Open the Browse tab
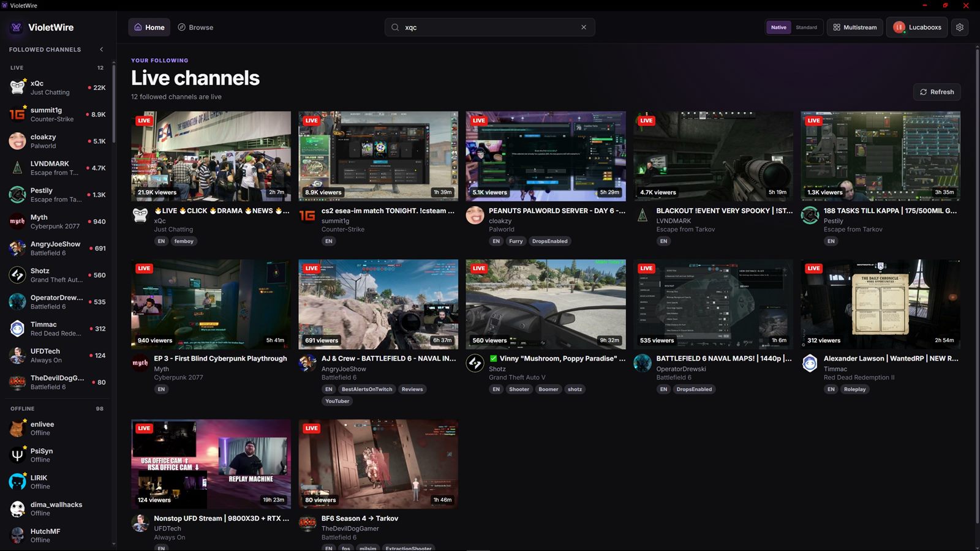Viewport: 980px width, 551px height. (x=195, y=28)
